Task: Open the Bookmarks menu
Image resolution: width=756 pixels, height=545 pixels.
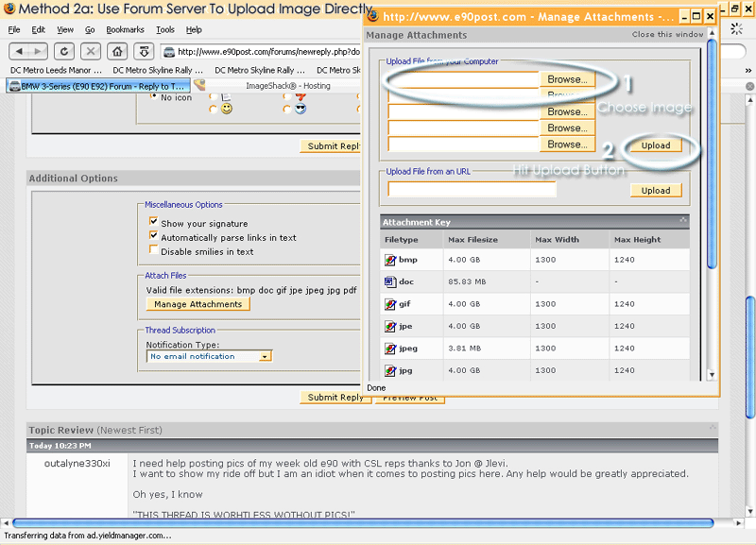Action: [125, 30]
